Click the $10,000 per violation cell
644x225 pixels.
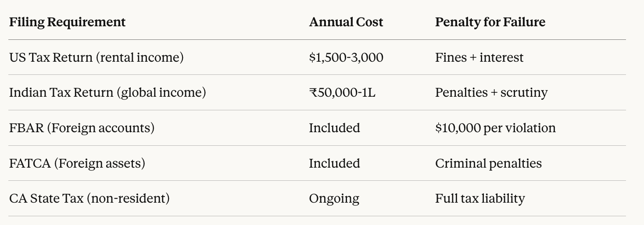coord(495,128)
